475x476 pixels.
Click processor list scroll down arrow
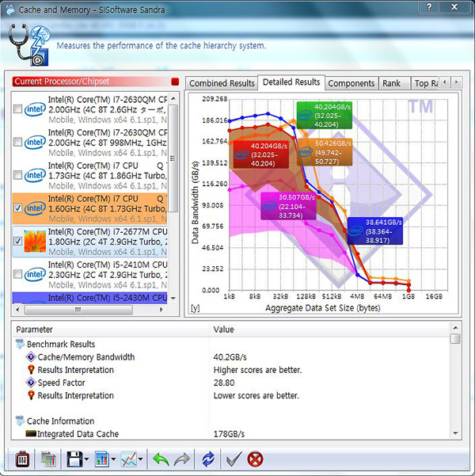pos(173,299)
